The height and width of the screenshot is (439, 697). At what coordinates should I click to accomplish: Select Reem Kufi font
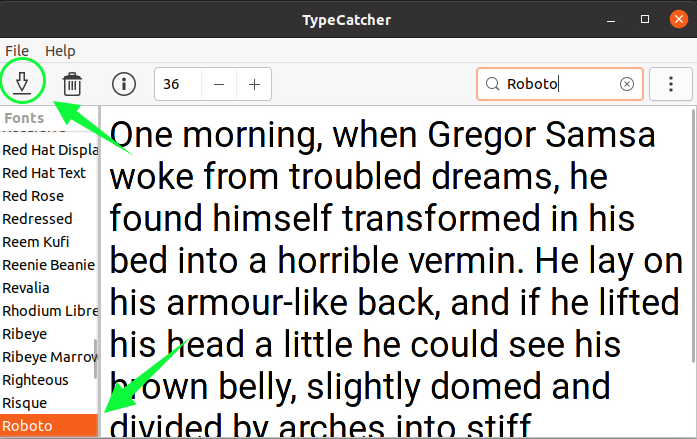(x=35, y=242)
